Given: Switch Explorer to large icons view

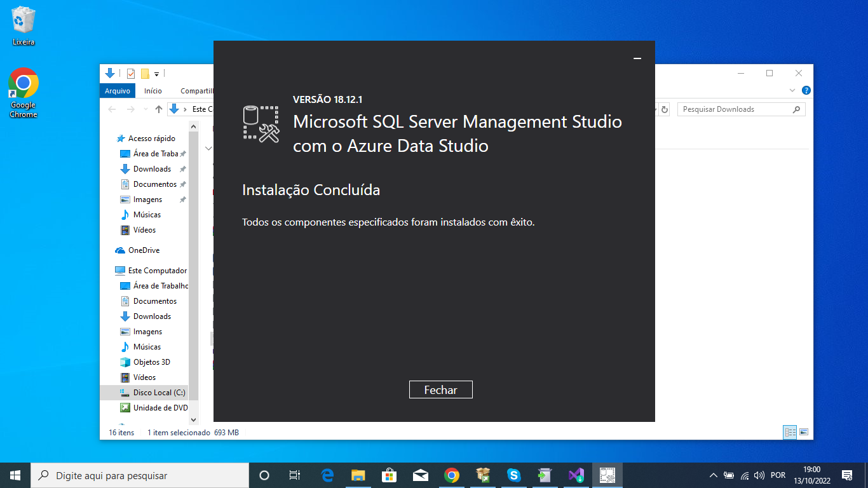Looking at the screenshot, I should coord(804,432).
